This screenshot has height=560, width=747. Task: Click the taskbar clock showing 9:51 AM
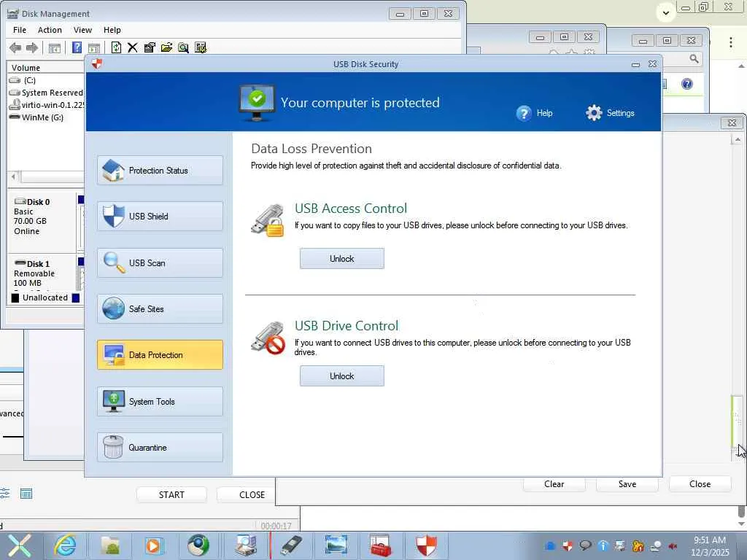709,545
